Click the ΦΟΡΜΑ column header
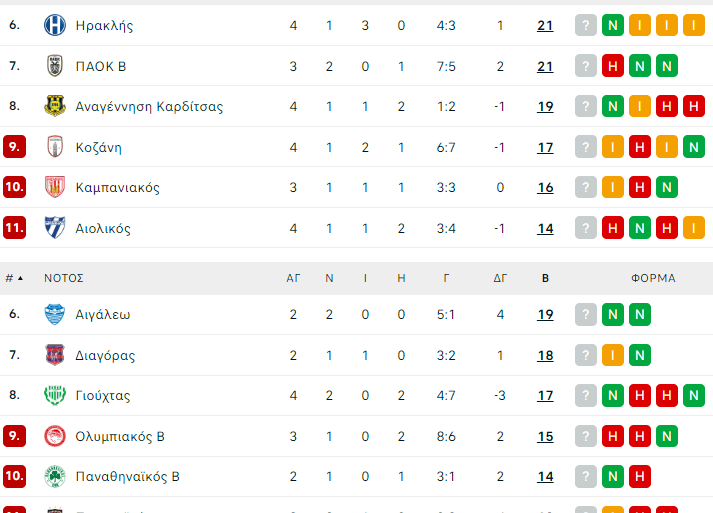This screenshot has height=513, width=713. tap(653, 278)
